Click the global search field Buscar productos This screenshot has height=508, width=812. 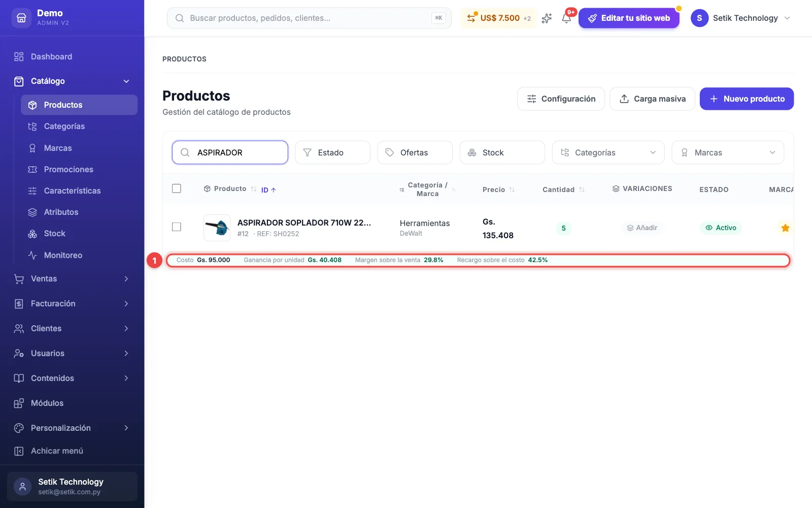309,18
